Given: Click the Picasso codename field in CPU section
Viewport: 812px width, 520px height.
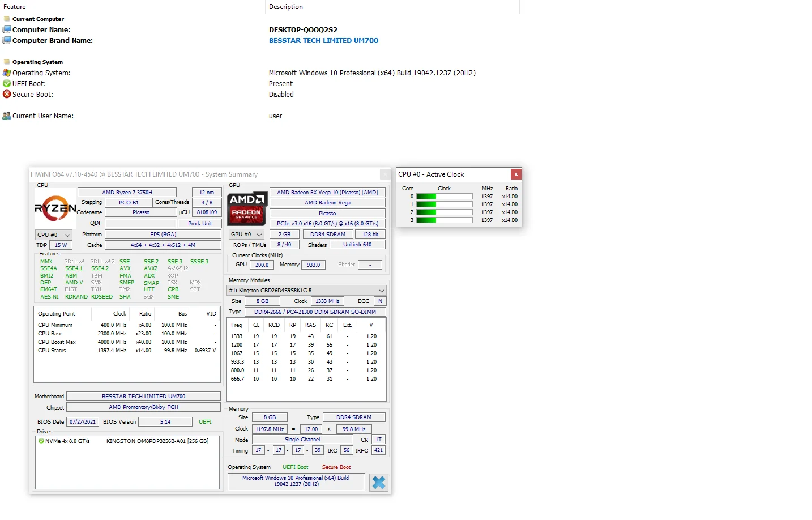Looking at the screenshot, I should point(141,212).
